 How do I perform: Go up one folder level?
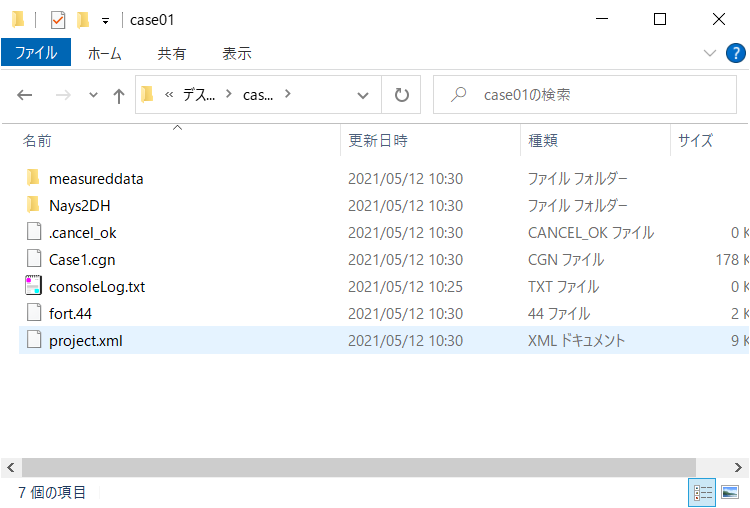pos(119,96)
